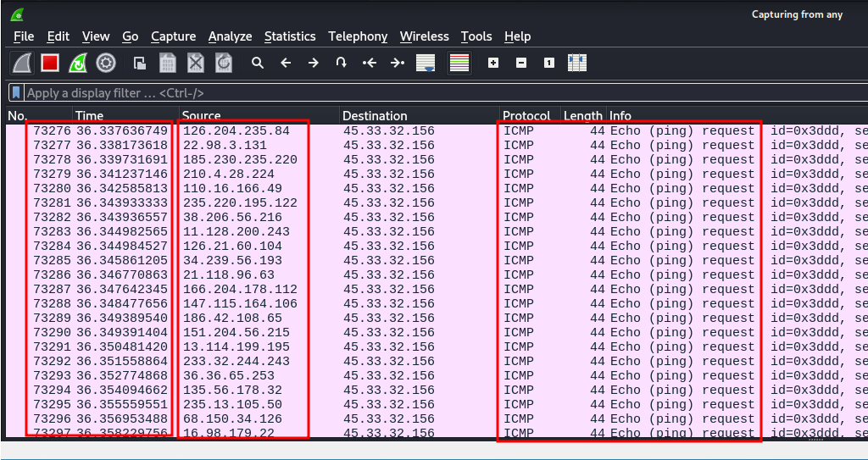Sort by Length column header
The width and height of the screenshot is (868, 460).
[x=583, y=116]
